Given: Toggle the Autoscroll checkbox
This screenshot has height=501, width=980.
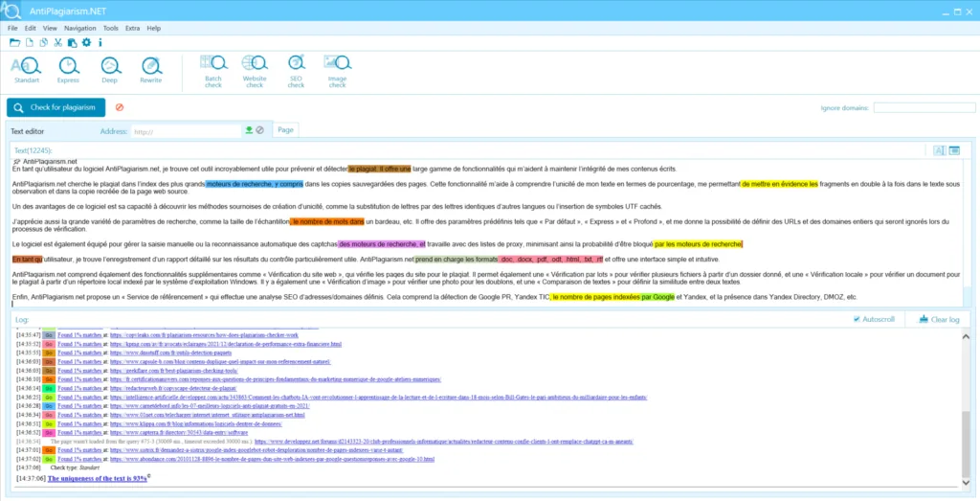Looking at the screenshot, I should [x=857, y=319].
